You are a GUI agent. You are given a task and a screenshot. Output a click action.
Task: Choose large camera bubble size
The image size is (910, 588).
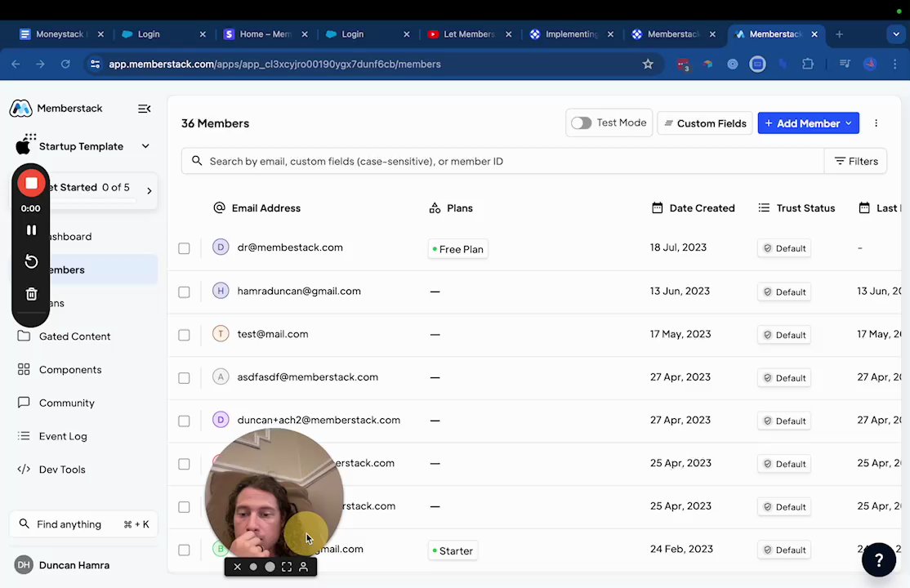coord(270,567)
